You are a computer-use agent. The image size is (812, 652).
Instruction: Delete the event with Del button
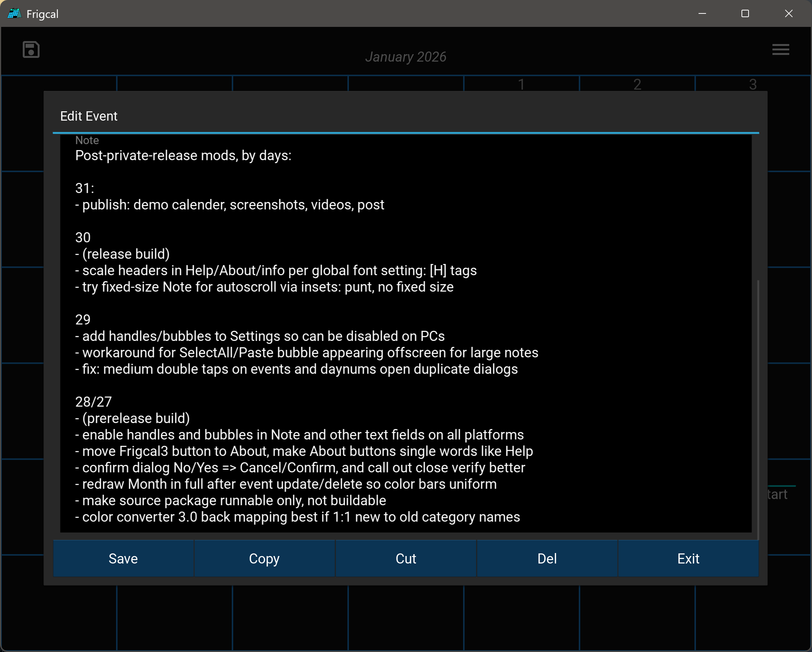[547, 558]
